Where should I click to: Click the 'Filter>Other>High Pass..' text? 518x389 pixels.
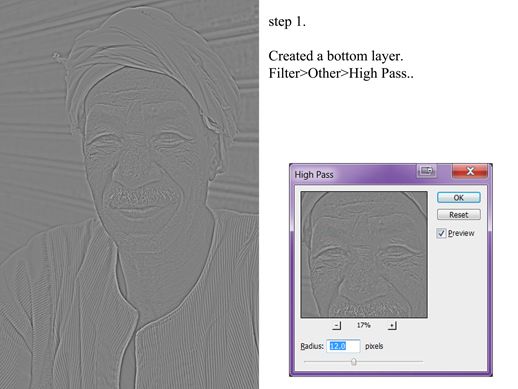(x=341, y=73)
